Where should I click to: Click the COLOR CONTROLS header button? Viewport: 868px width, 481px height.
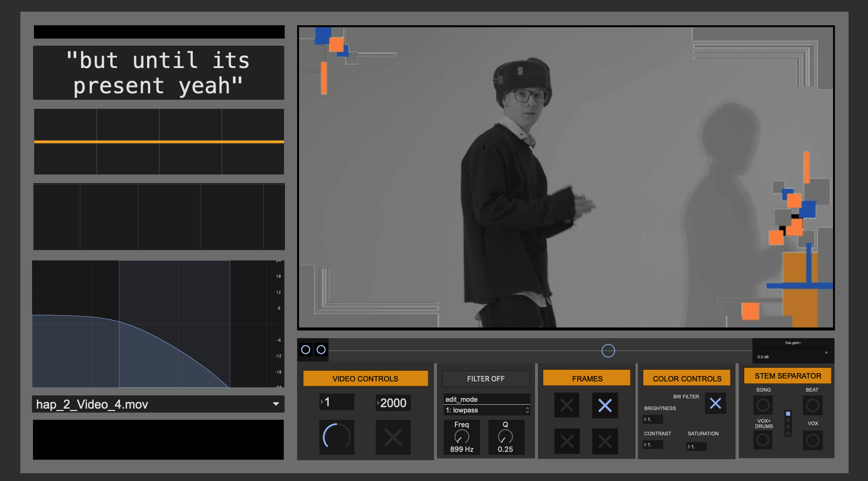coord(686,378)
